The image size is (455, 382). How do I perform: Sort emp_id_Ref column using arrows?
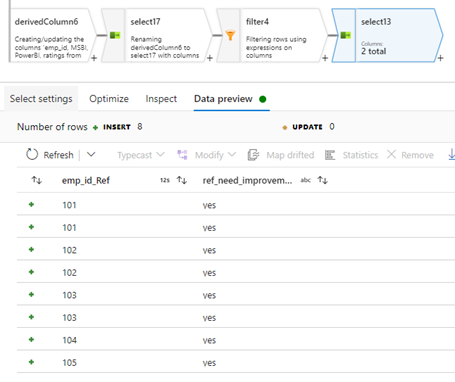(182, 180)
